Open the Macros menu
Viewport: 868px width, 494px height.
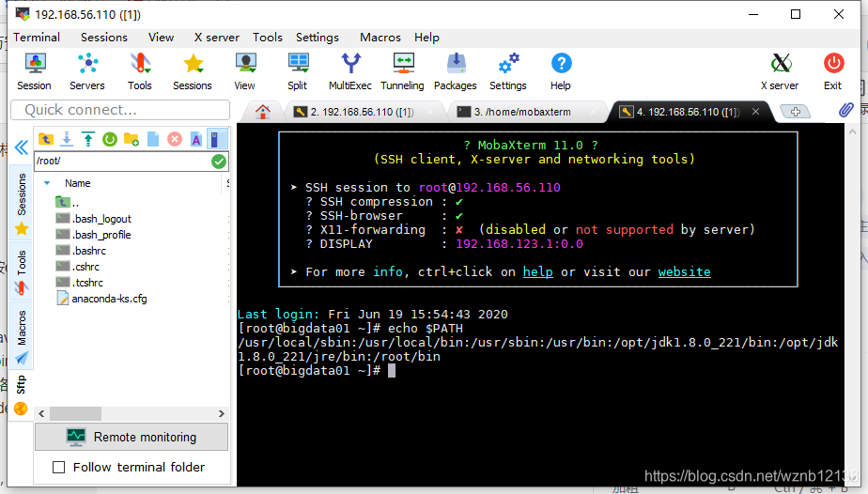coord(380,38)
